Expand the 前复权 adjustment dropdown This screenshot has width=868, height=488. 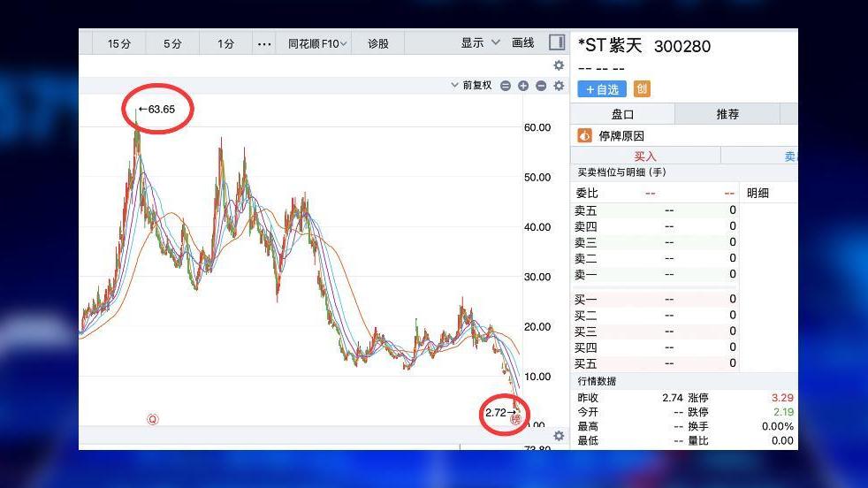click(471, 86)
